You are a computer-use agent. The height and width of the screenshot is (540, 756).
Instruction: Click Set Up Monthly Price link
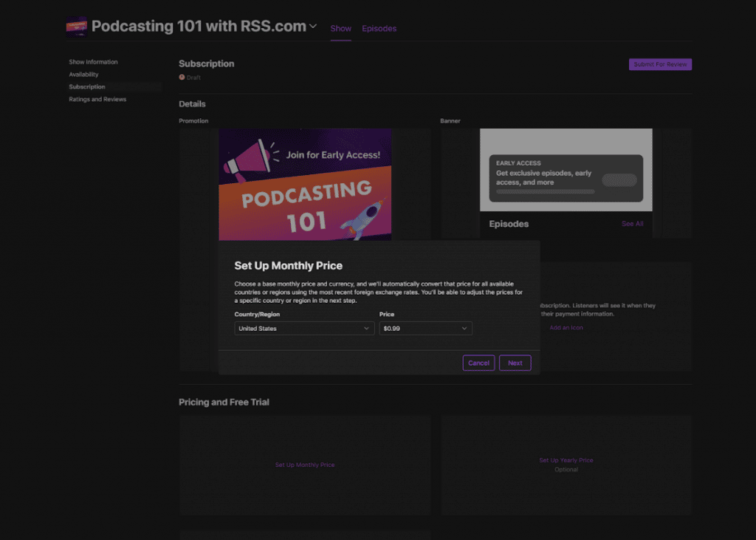[305, 465]
